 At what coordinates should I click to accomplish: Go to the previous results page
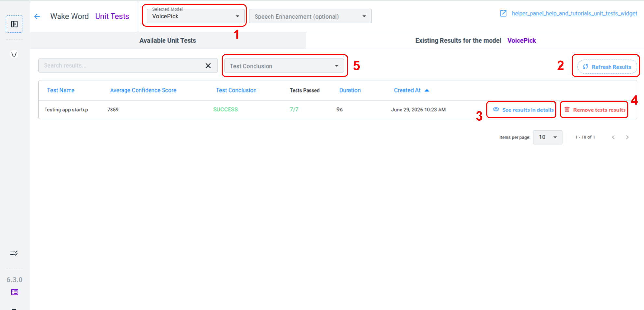click(x=613, y=137)
